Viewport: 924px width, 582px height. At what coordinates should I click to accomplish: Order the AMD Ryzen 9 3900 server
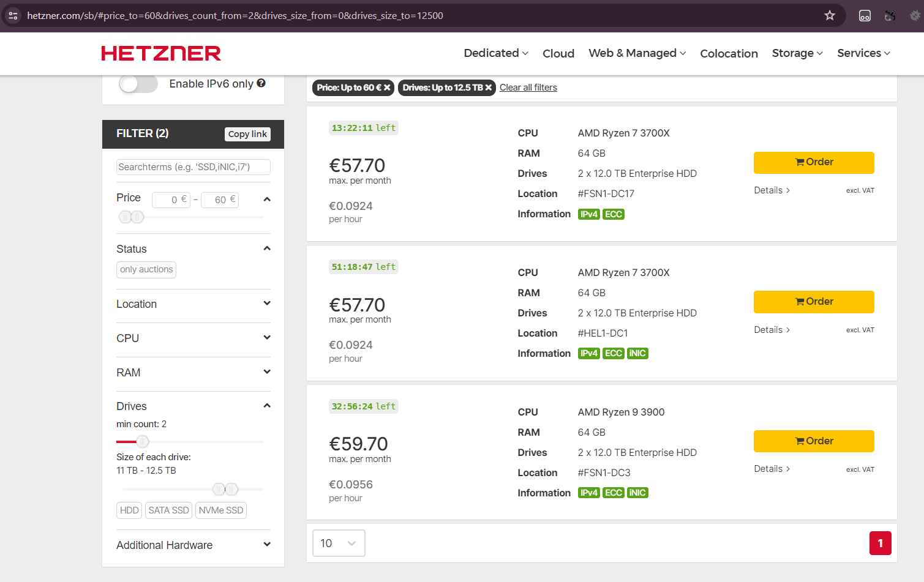tap(814, 441)
